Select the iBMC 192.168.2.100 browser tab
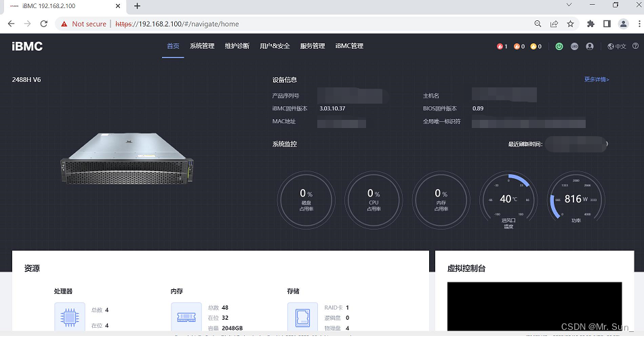644x338 pixels. 64,6
